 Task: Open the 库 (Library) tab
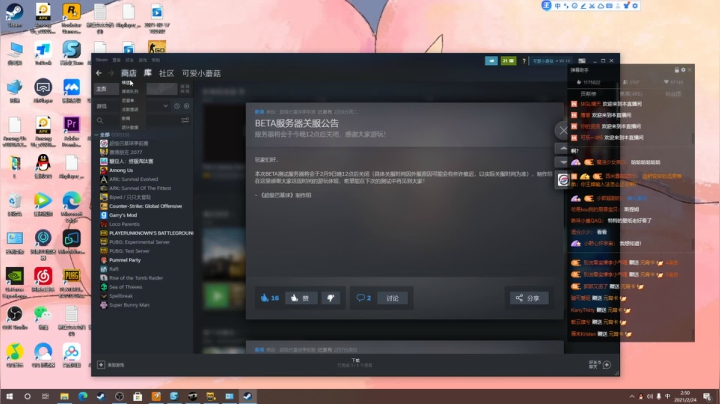tap(148, 73)
